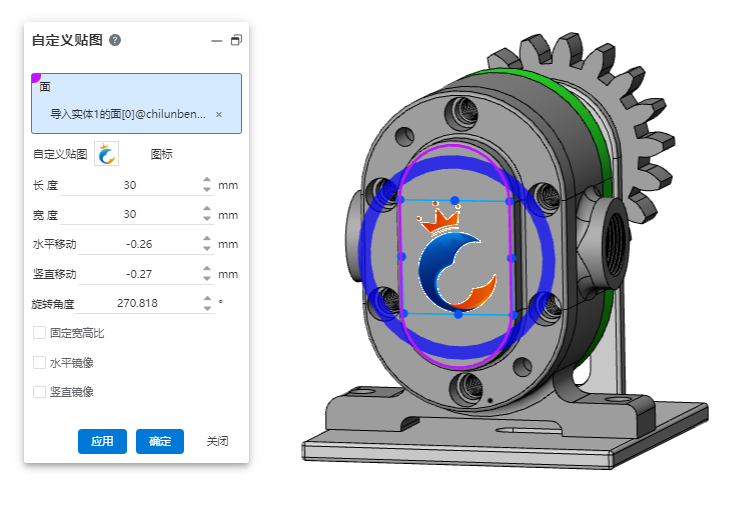Edit the 长度 value field
The height and width of the screenshot is (508, 741).
click(130, 185)
